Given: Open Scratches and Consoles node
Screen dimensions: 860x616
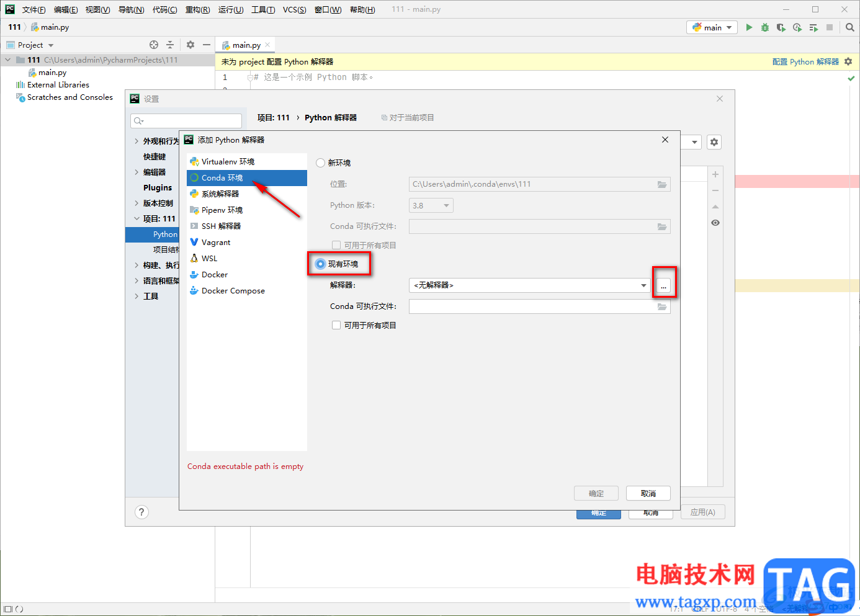Looking at the screenshot, I should pos(70,97).
